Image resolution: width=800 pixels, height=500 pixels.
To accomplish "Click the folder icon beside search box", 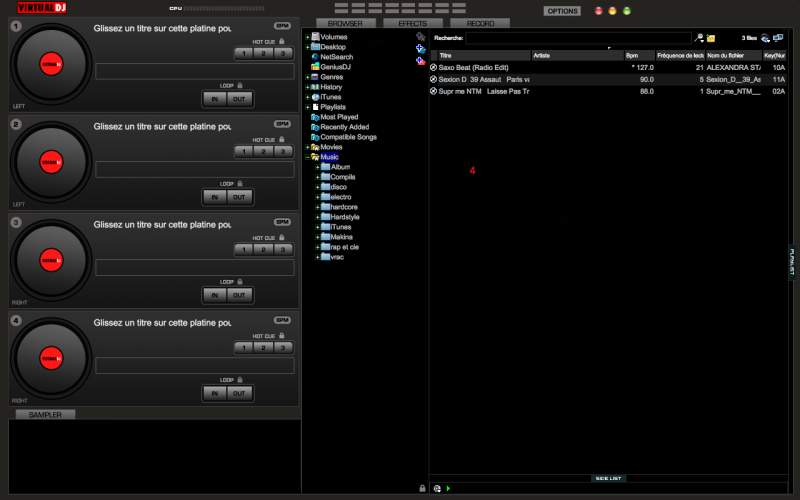I will coord(711,37).
